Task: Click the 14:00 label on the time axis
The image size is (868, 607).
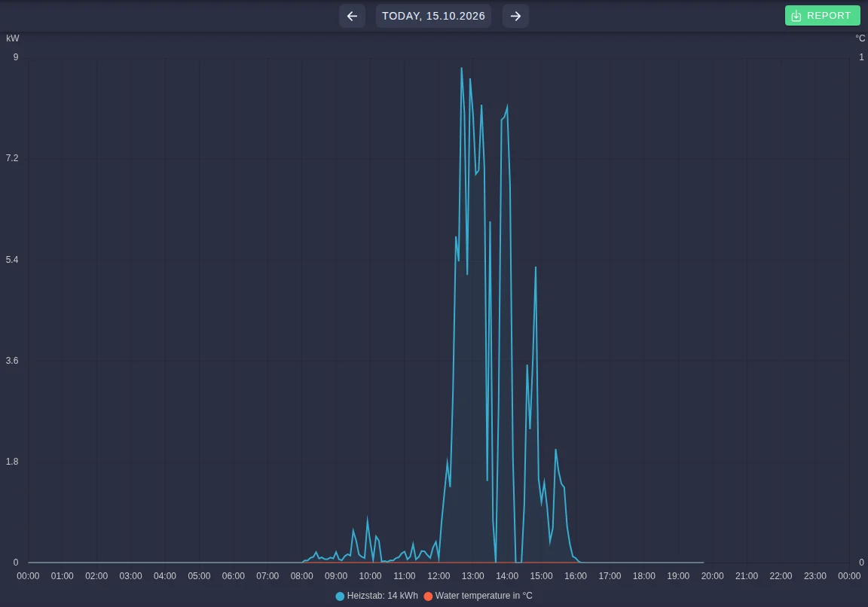Action: [507, 576]
